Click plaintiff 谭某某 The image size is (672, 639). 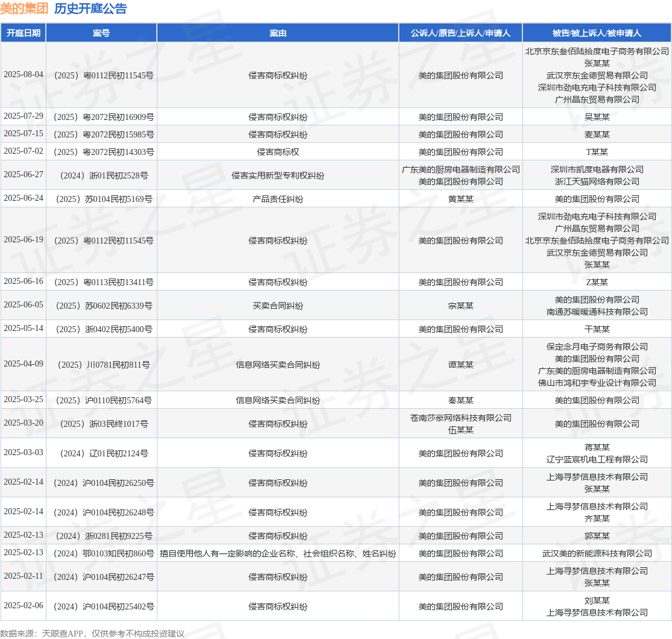pyautogui.click(x=461, y=365)
